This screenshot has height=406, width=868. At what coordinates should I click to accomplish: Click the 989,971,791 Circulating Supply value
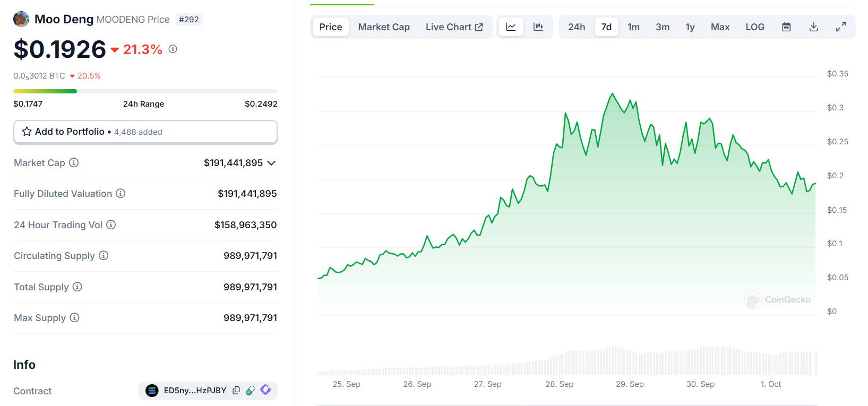tap(250, 256)
